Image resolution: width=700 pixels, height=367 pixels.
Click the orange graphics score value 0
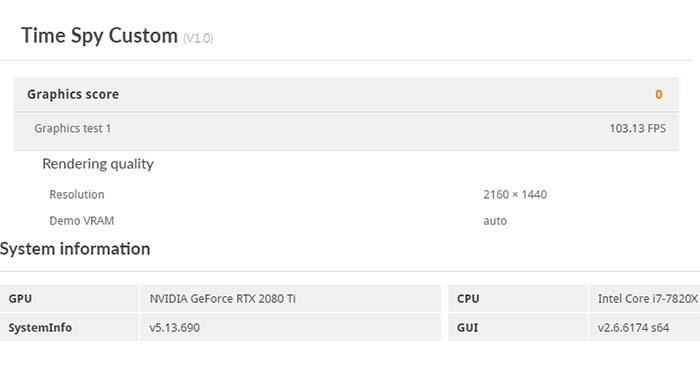pyautogui.click(x=658, y=94)
